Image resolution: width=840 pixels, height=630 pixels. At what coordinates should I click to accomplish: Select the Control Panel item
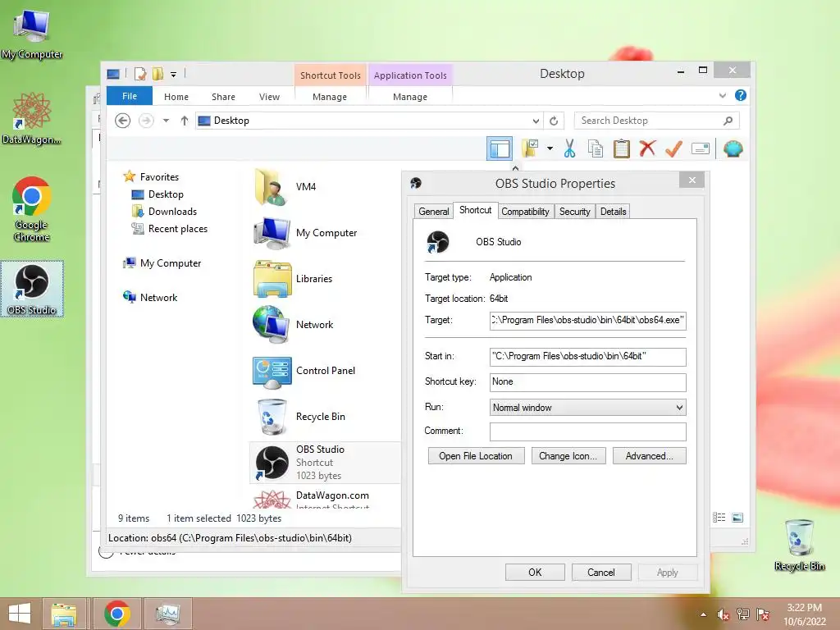(325, 371)
